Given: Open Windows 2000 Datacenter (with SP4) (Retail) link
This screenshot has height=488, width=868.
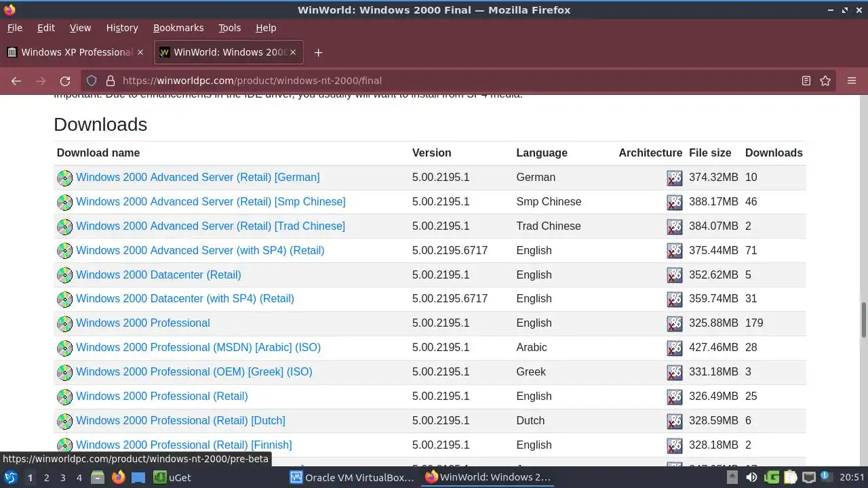Looking at the screenshot, I should point(185,299).
